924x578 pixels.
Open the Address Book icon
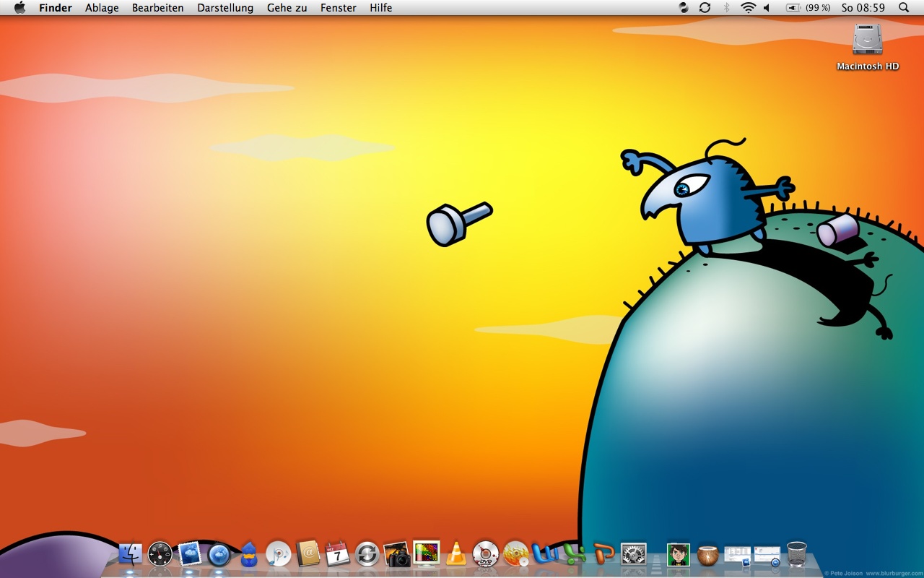click(x=308, y=554)
